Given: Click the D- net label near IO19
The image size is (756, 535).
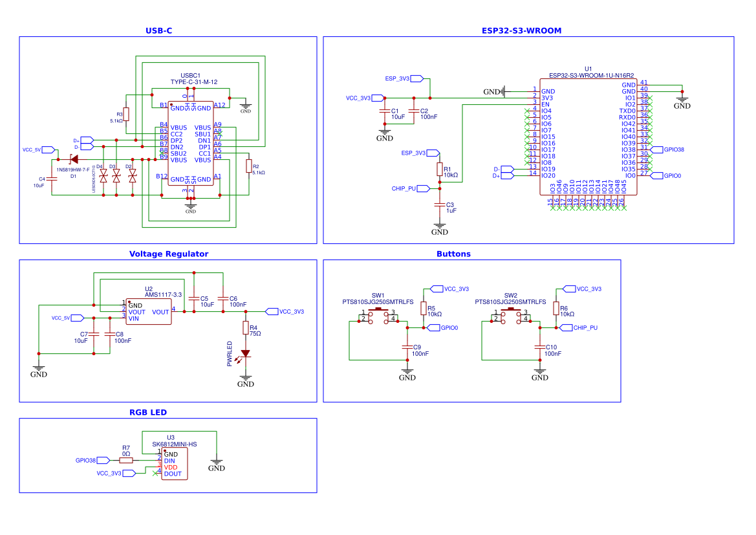Looking at the screenshot, I should [504, 169].
